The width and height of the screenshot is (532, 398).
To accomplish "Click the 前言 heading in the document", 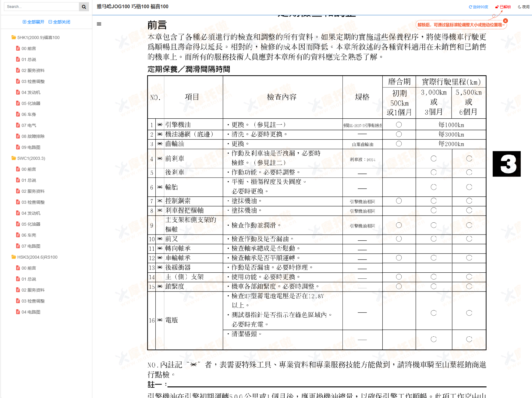I will (x=157, y=25).
